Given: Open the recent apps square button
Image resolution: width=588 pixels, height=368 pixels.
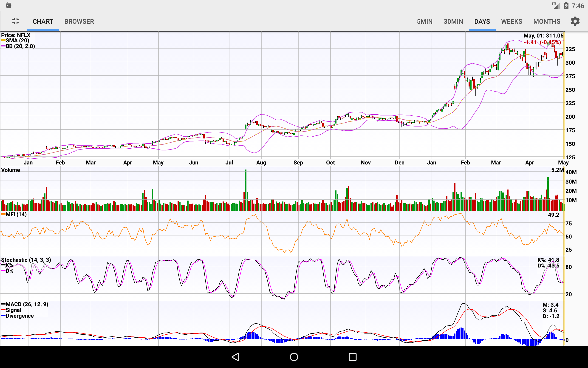Looking at the screenshot, I should (353, 357).
